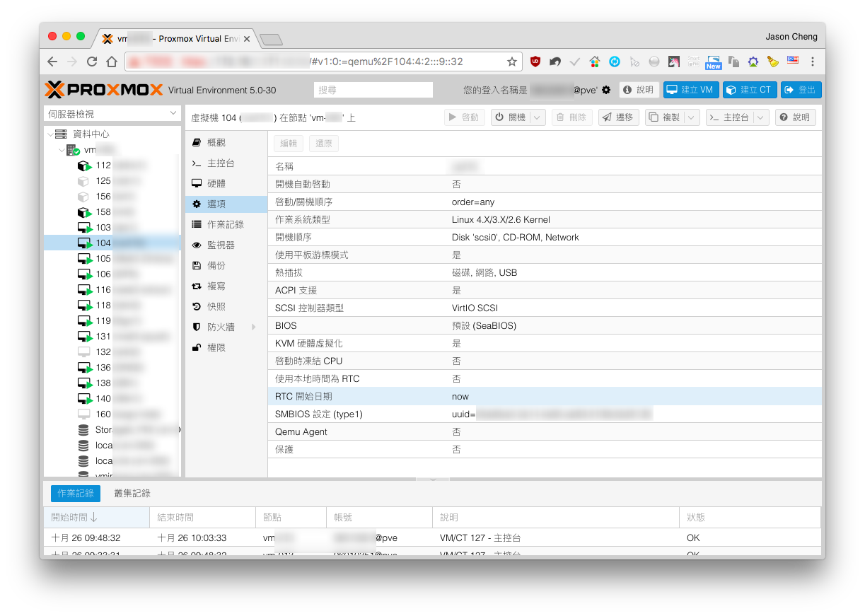Open the 備份 backup tab

click(x=226, y=265)
